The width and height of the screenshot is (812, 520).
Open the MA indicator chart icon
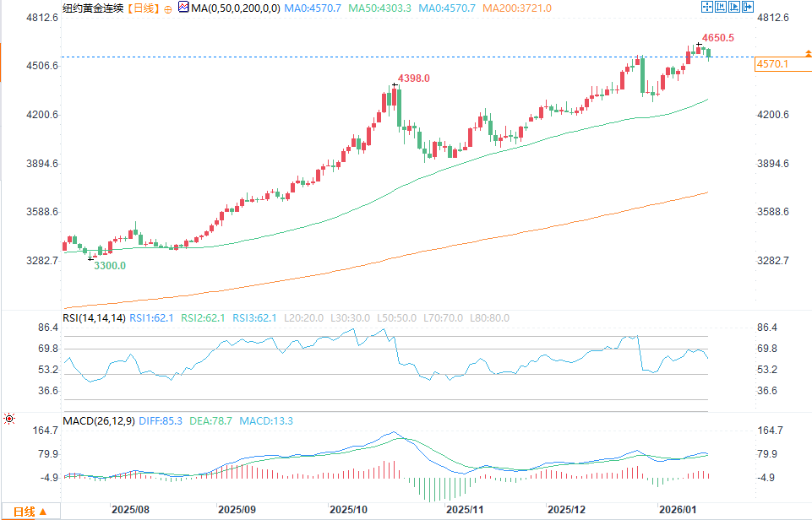[x=183, y=8]
